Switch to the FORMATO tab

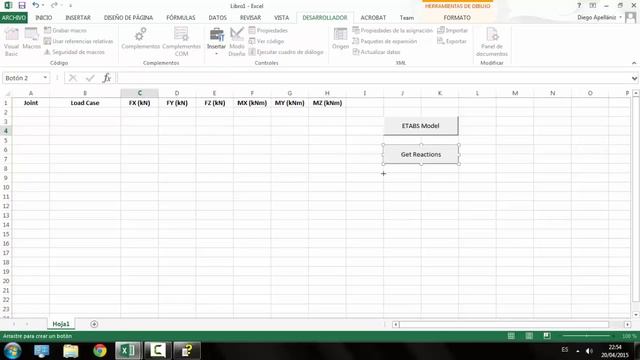[457, 18]
